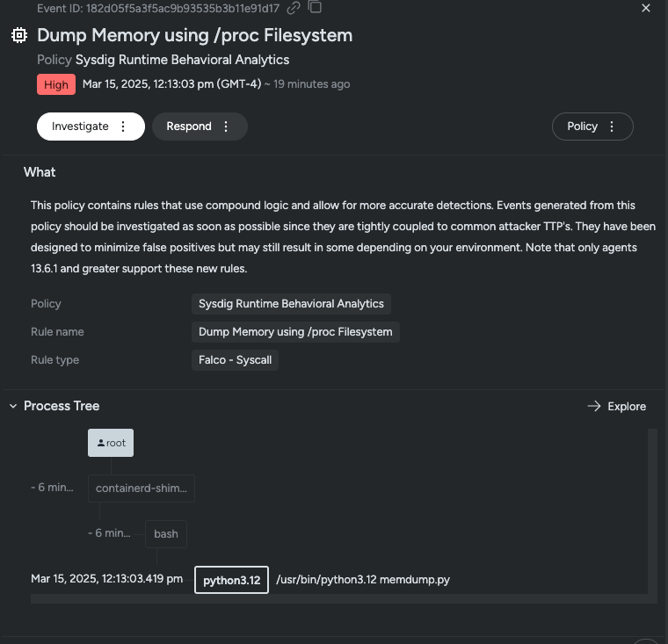Screen dimensions: 668x644
Task: Select the python3.12 process node
Action: coord(231,580)
